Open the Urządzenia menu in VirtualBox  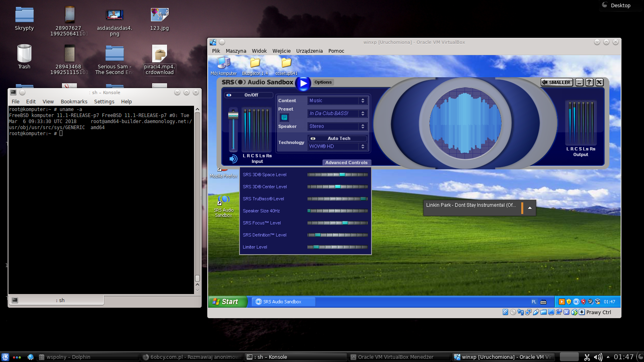[309, 51]
